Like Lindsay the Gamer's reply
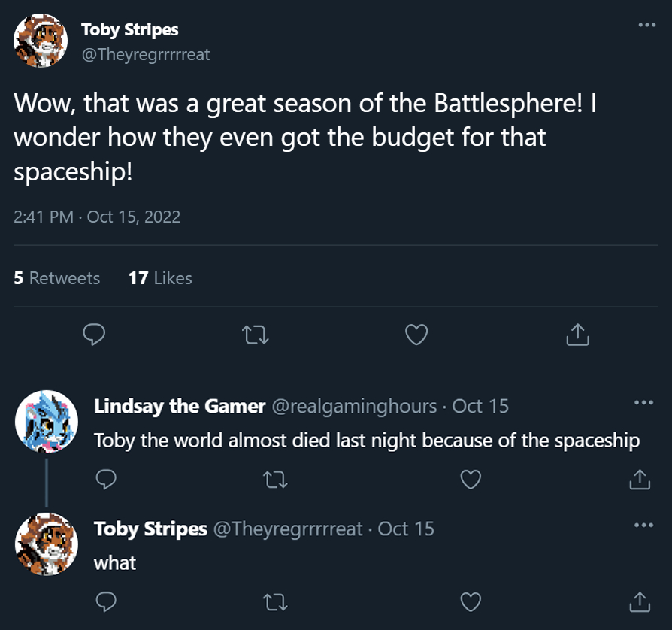Image resolution: width=672 pixels, height=630 pixels. [x=471, y=479]
